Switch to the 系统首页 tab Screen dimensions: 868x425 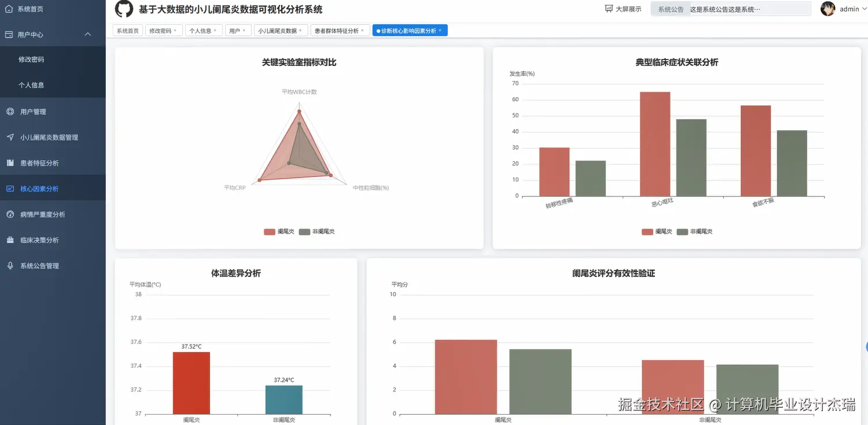click(x=127, y=31)
